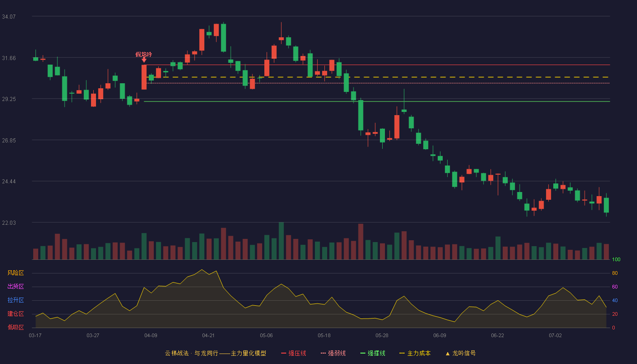This screenshot has height=364, width=637.
Task: Select the 风险区 zone label
Action: (x=15, y=273)
